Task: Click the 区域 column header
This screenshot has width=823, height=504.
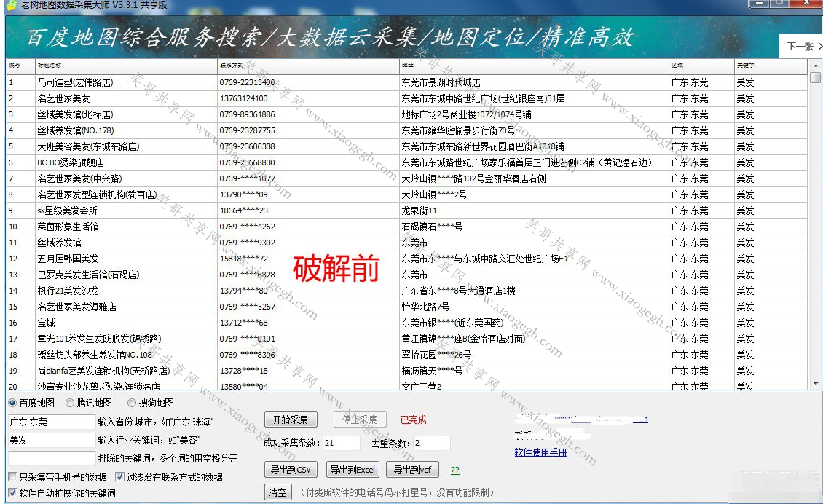Action: [701, 66]
